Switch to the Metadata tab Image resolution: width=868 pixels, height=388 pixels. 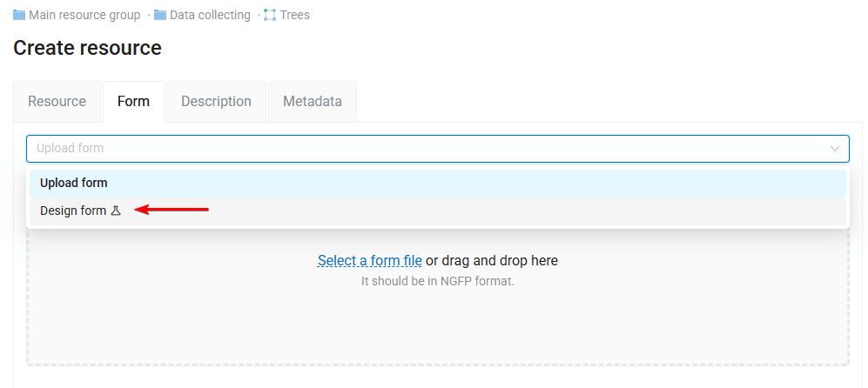point(313,102)
